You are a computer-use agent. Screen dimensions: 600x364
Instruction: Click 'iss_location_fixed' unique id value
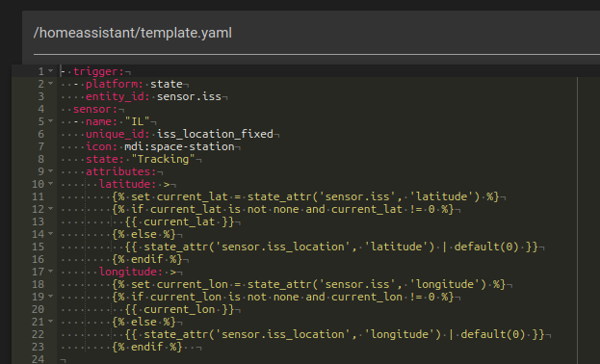click(215, 134)
